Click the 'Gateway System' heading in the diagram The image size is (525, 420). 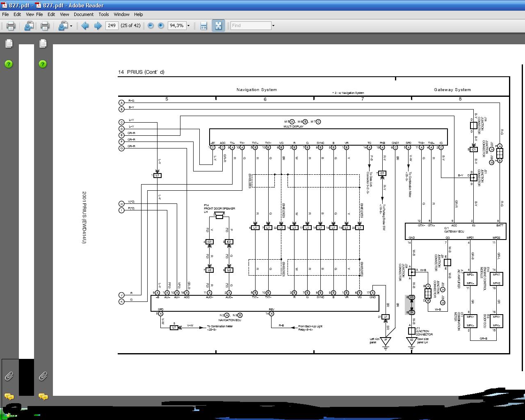point(452,89)
